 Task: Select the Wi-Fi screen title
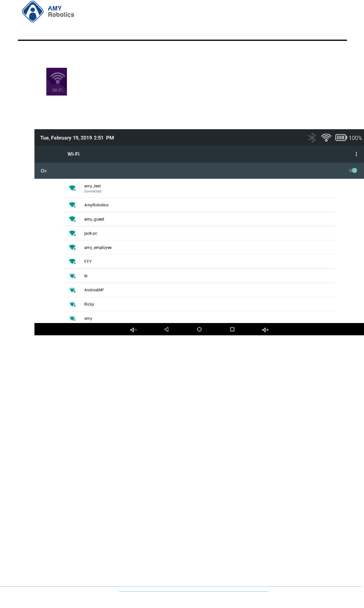coord(73,154)
